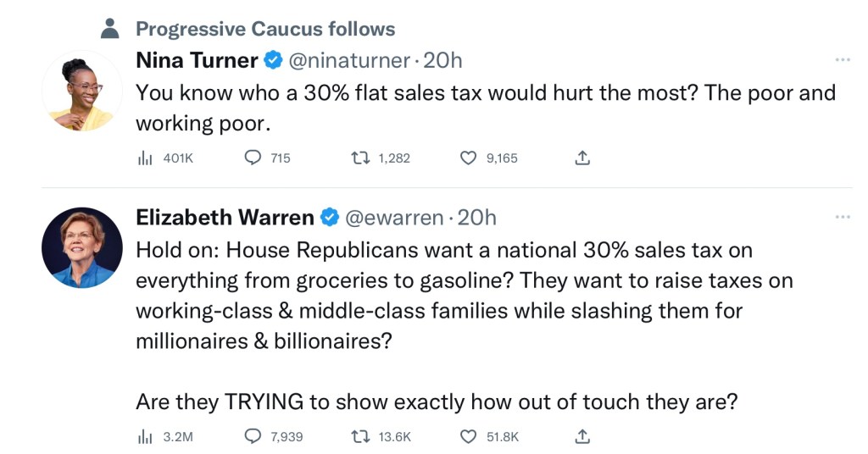The width and height of the screenshot is (868, 454).
Task: Reply to Nina Turner's tweet
Action: click(x=252, y=158)
